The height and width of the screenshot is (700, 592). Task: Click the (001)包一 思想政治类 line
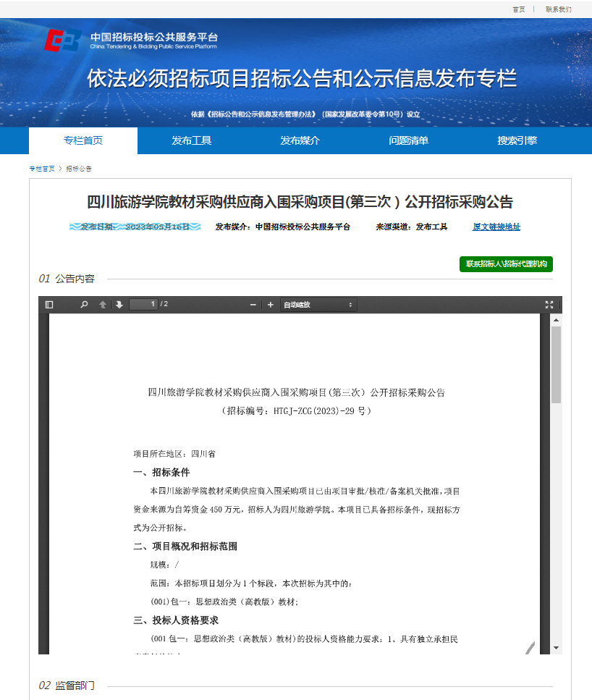tap(224, 602)
